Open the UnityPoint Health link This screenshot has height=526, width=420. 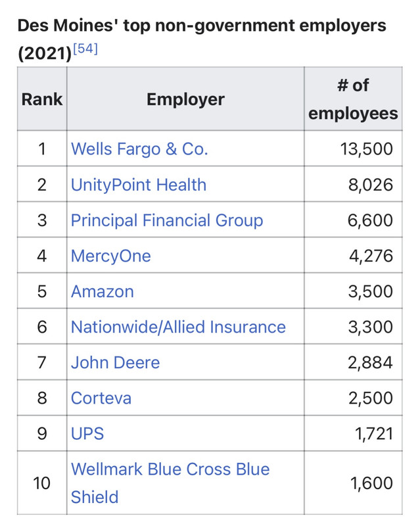coord(139,185)
